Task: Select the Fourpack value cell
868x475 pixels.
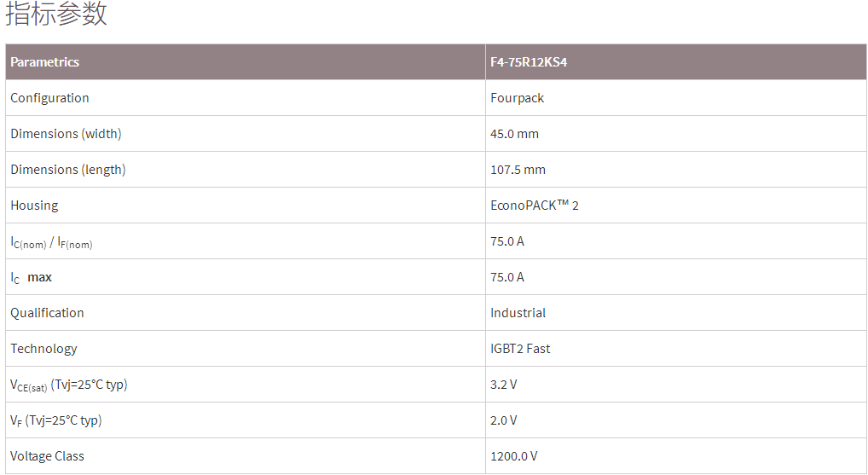Action: click(517, 98)
